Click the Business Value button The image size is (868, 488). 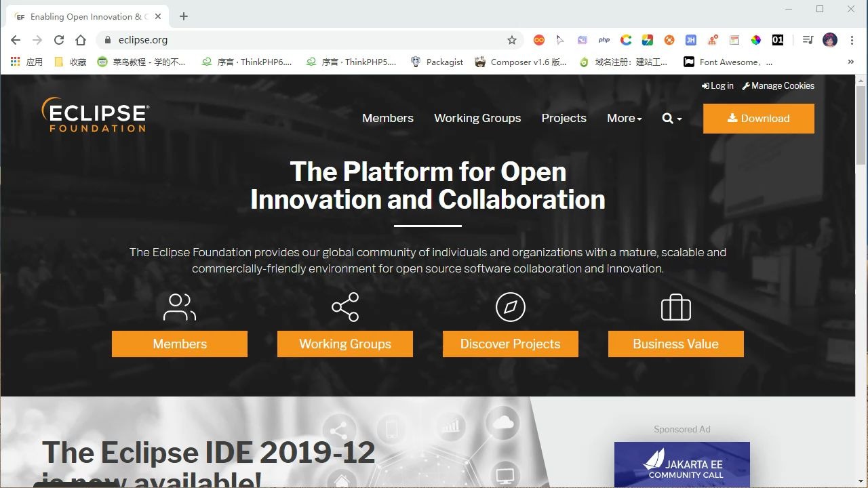point(676,344)
